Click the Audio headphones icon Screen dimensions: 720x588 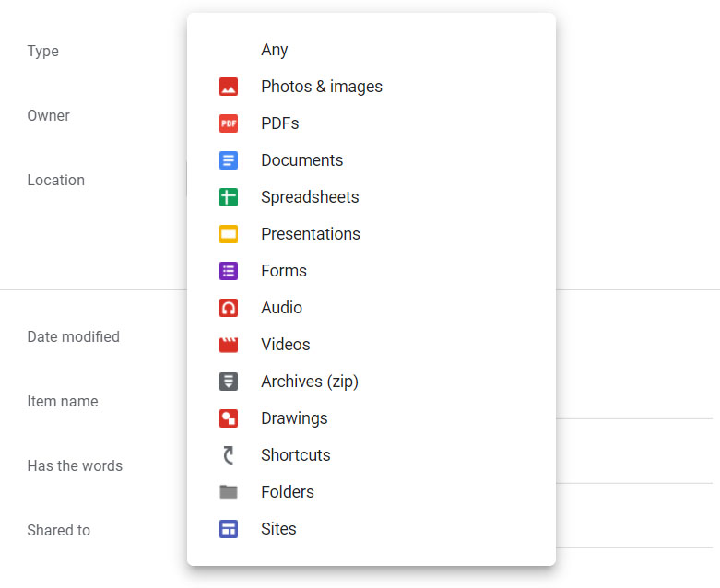pyautogui.click(x=229, y=308)
